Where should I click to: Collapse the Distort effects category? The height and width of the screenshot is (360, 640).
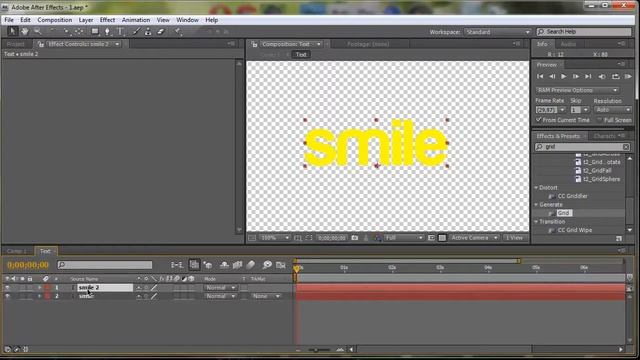[536, 188]
